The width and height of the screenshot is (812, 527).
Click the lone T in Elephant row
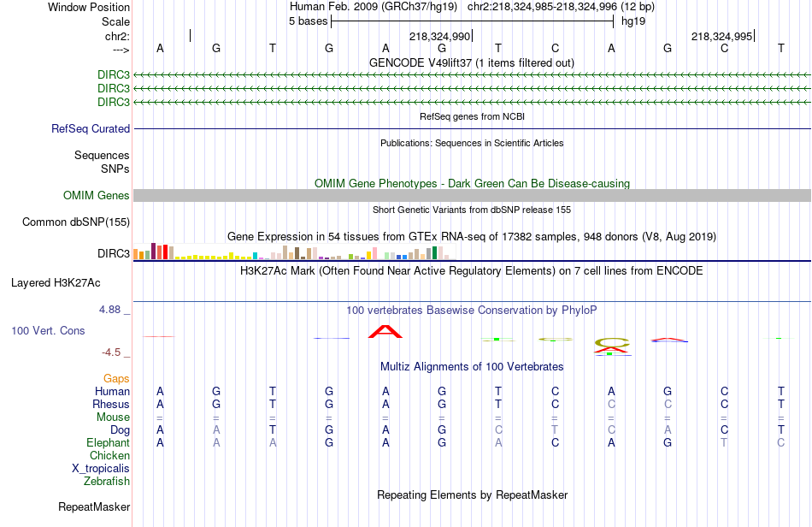(x=724, y=442)
